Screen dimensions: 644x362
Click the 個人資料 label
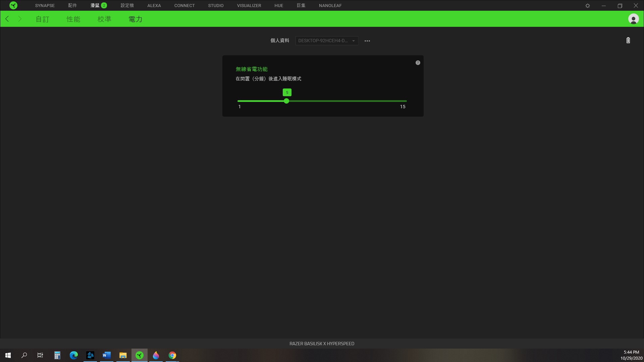pos(280,41)
